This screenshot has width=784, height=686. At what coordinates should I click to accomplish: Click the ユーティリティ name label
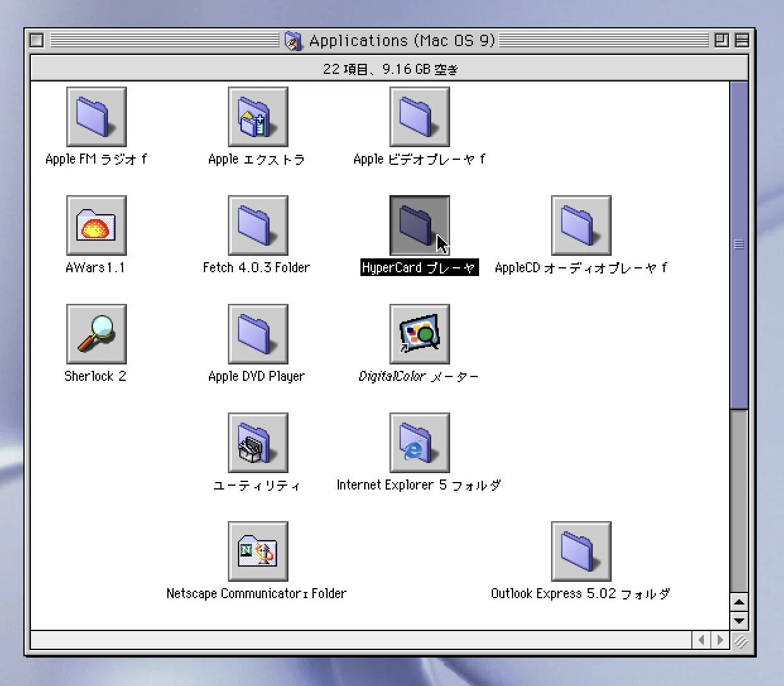point(257,485)
